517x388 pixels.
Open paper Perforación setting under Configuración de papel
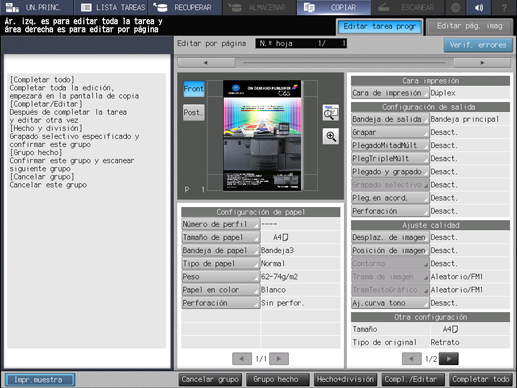coord(220,303)
